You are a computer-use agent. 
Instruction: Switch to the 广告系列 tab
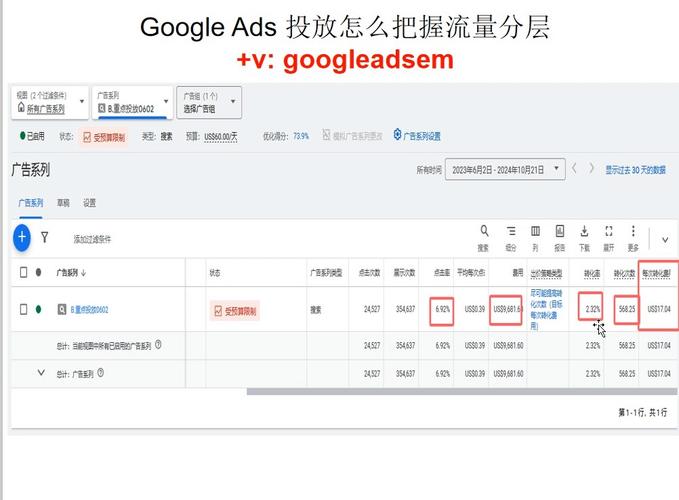point(30,203)
